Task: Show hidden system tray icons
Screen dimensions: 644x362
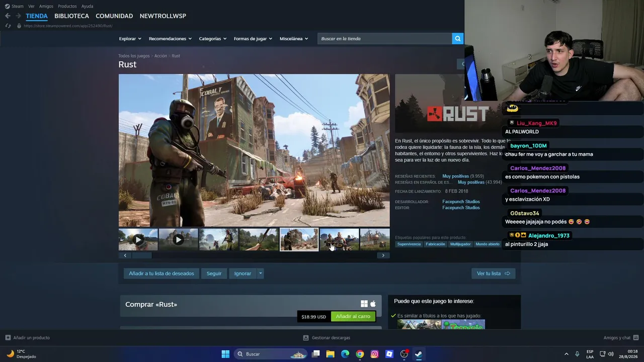Action: [x=567, y=354]
